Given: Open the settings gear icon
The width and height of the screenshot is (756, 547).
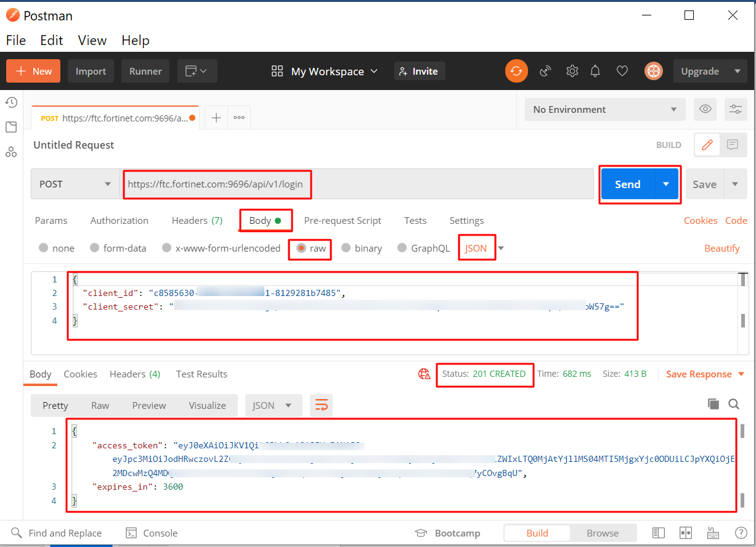Looking at the screenshot, I should (x=572, y=71).
